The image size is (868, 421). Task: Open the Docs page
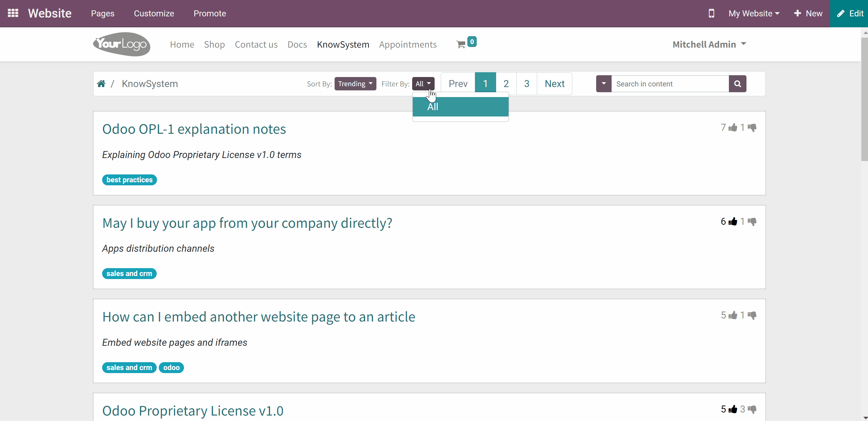[297, 45]
